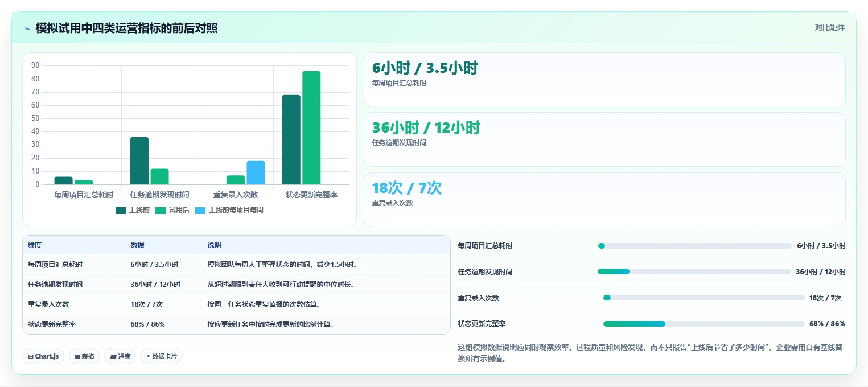Click the 状态更新完整率 progress bar
The height and width of the screenshot is (387, 868).
tap(704, 324)
